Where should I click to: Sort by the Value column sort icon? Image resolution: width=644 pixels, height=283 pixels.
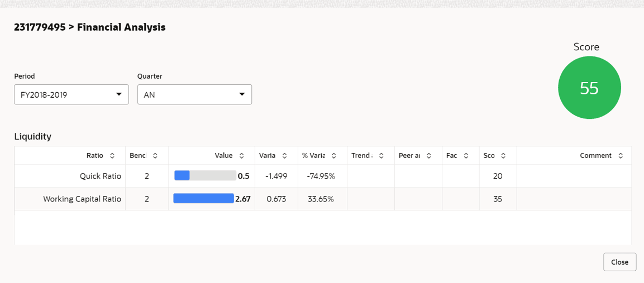coord(241,156)
